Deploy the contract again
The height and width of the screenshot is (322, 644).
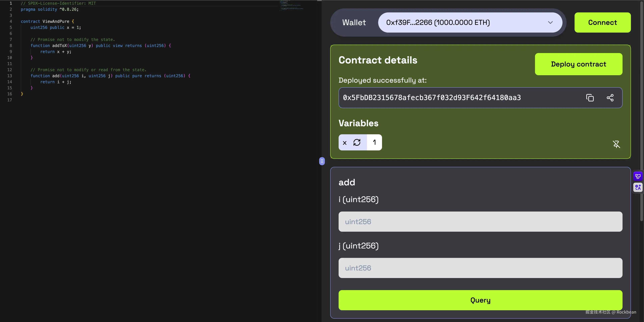pos(578,64)
